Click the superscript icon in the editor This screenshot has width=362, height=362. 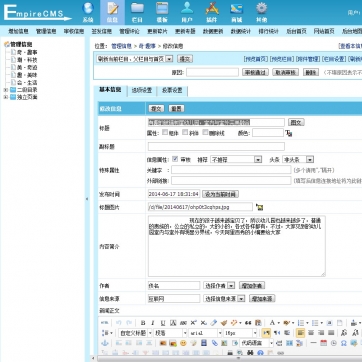click(193, 323)
